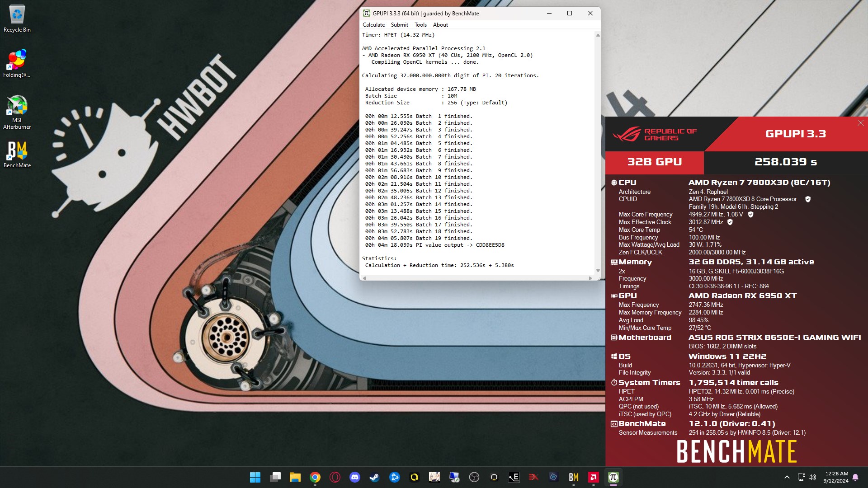Open the BenchMate BM taskbar icon
The image size is (868, 488).
pyautogui.click(x=574, y=477)
